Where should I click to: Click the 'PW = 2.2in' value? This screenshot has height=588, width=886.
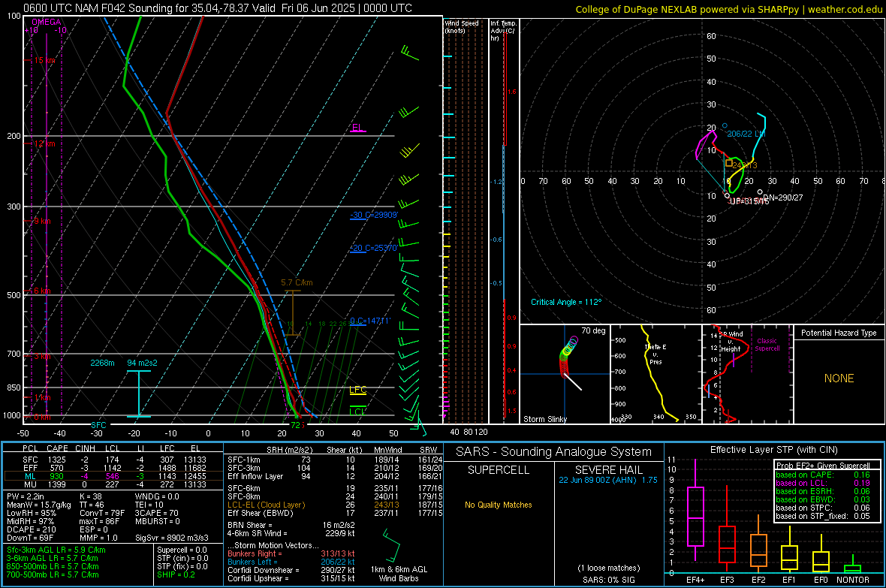(x=26, y=496)
